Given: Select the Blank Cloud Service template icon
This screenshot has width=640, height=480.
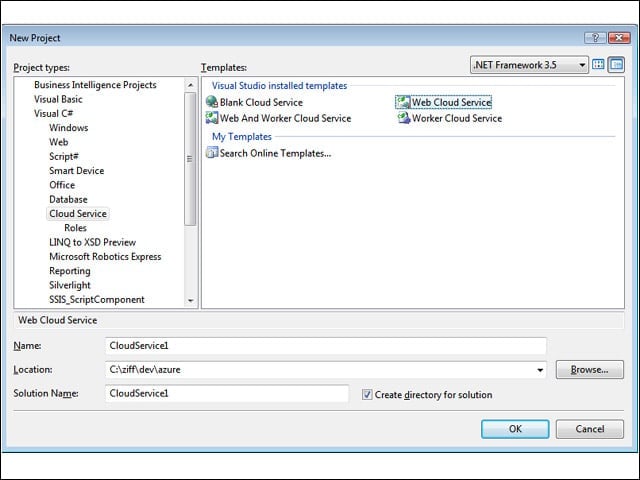Looking at the screenshot, I should pyautogui.click(x=212, y=102).
